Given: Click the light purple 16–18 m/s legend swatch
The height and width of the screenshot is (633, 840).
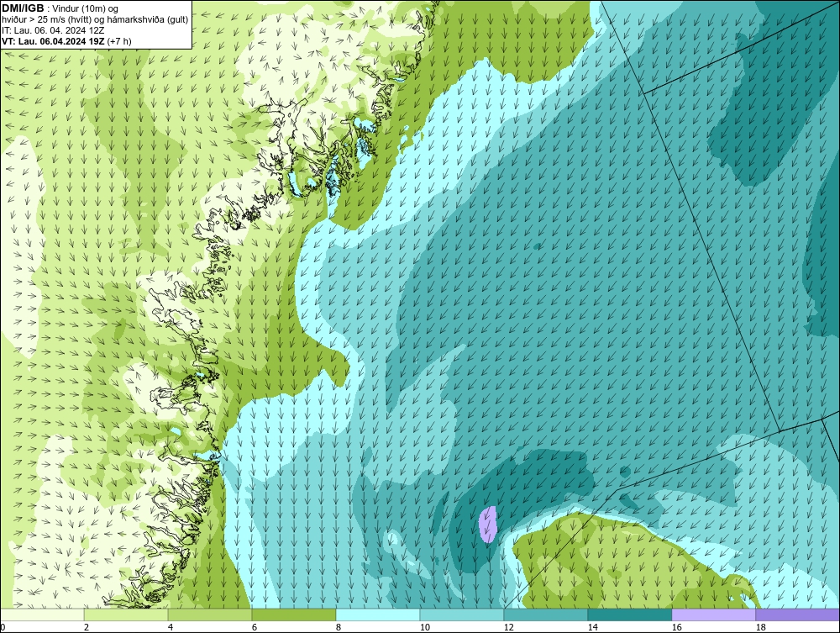Looking at the screenshot, I should [x=713, y=615].
